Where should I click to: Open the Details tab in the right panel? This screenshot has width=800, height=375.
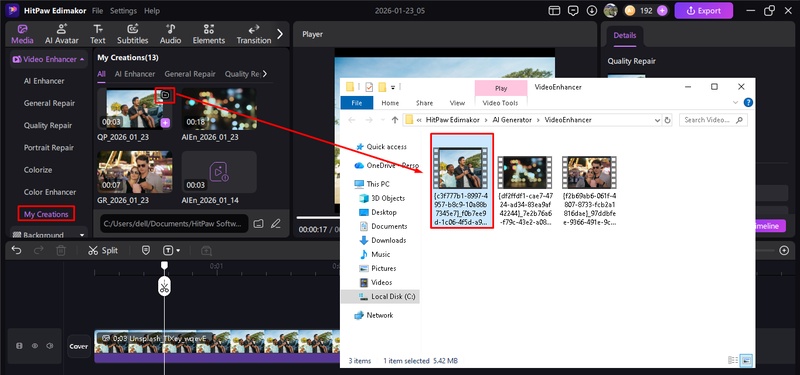624,35
